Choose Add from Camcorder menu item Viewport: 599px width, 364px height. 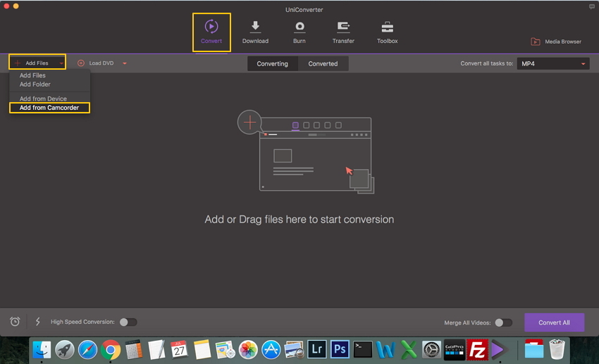(x=49, y=108)
